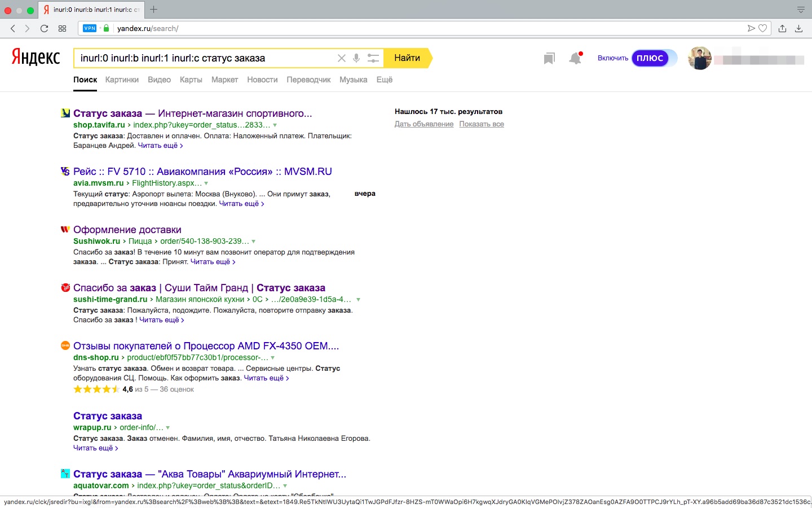The width and height of the screenshot is (812, 508).
Task: Toggle the VPN badge in the address bar
Action: click(90, 28)
